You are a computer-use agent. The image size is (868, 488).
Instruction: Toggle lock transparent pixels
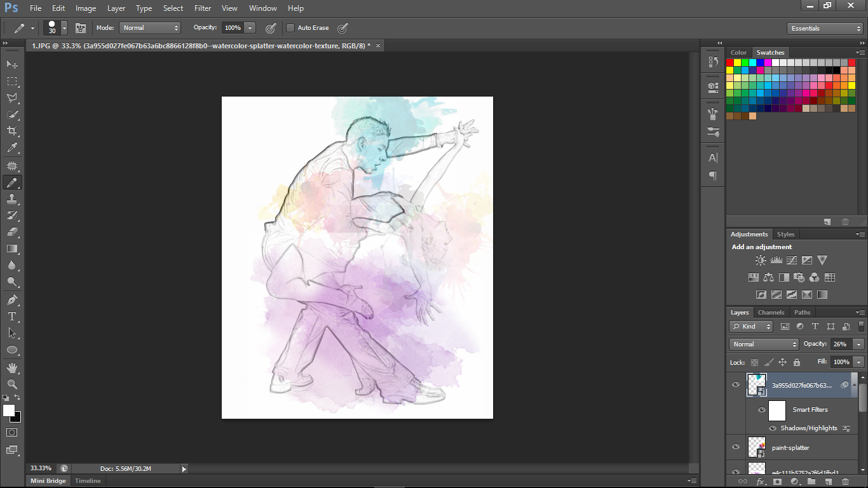click(x=754, y=362)
